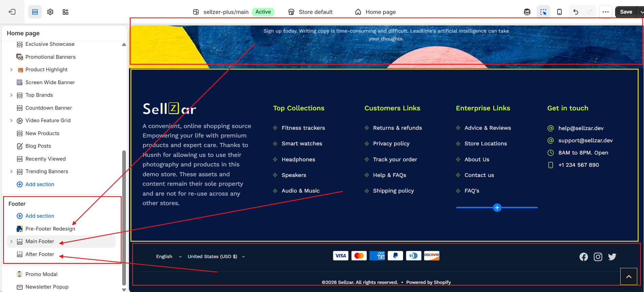Switch to mobile device preview
Screen dimensions: 644x292
(559, 12)
